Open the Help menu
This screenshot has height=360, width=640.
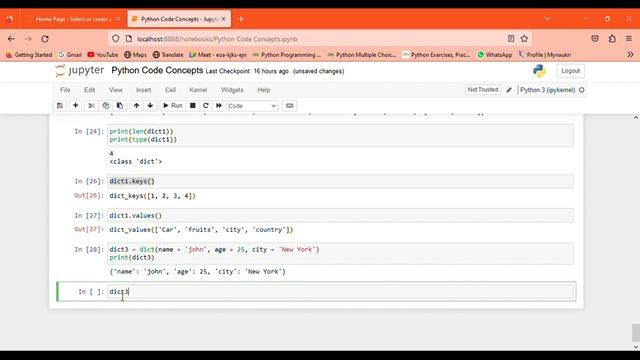(x=263, y=90)
